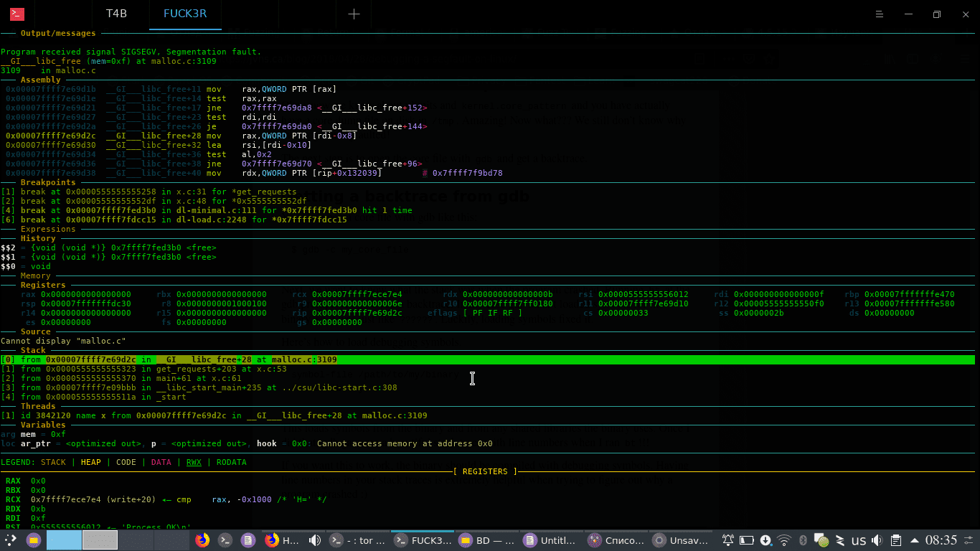Switch to the second virtual desktop
The height and width of the screenshot is (551, 980).
[100, 540]
